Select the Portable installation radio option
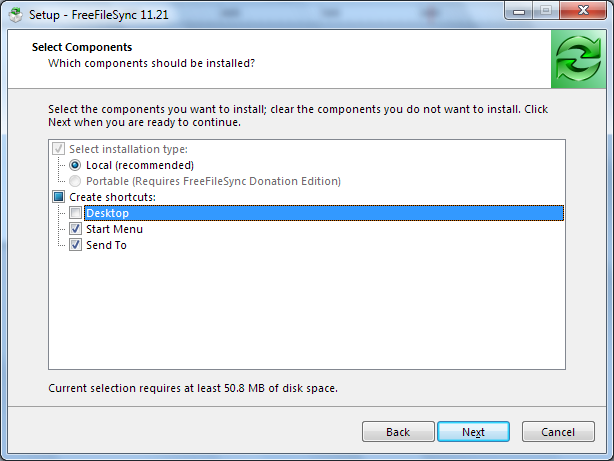614x461 pixels. (75, 181)
